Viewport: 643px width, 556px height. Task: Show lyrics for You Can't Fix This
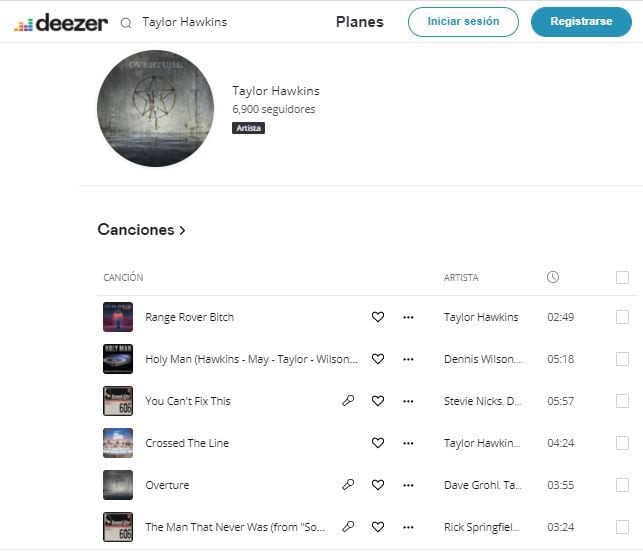(x=348, y=401)
